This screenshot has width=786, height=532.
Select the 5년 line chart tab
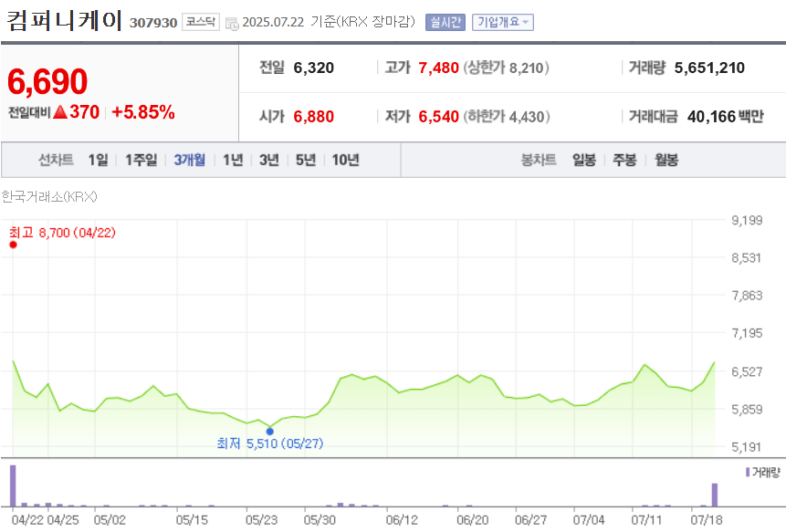pyautogui.click(x=306, y=160)
